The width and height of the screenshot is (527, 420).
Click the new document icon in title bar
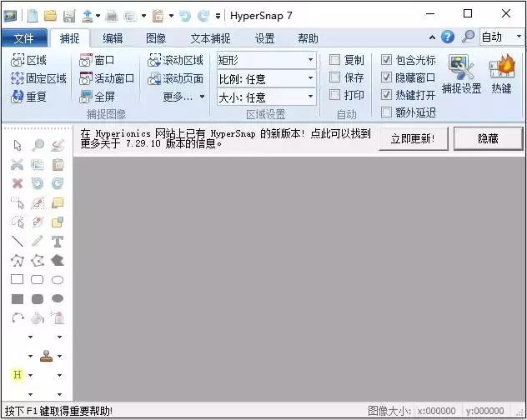(x=33, y=16)
